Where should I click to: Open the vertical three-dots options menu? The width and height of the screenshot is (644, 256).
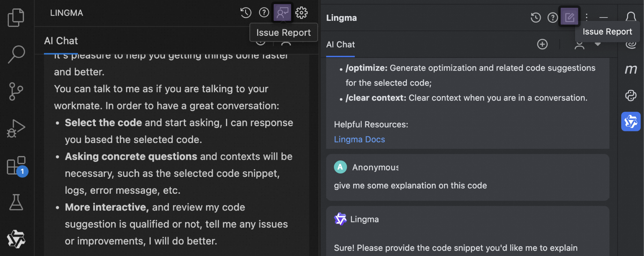coord(587,17)
